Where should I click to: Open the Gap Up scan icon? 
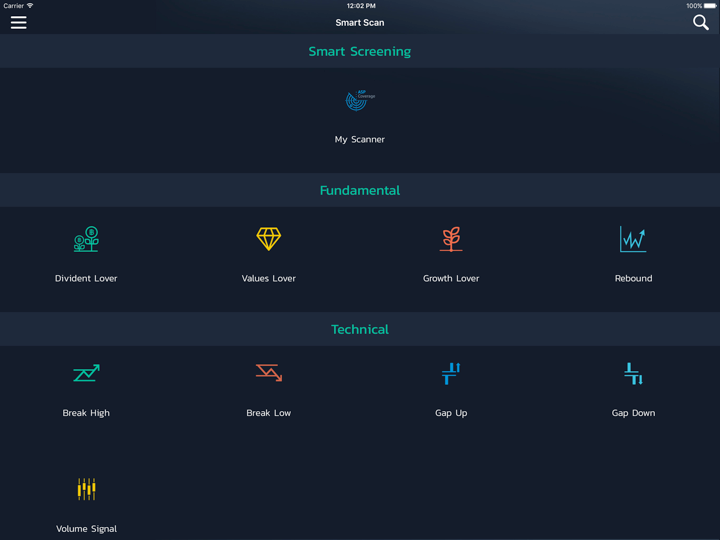tap(451, 373)
